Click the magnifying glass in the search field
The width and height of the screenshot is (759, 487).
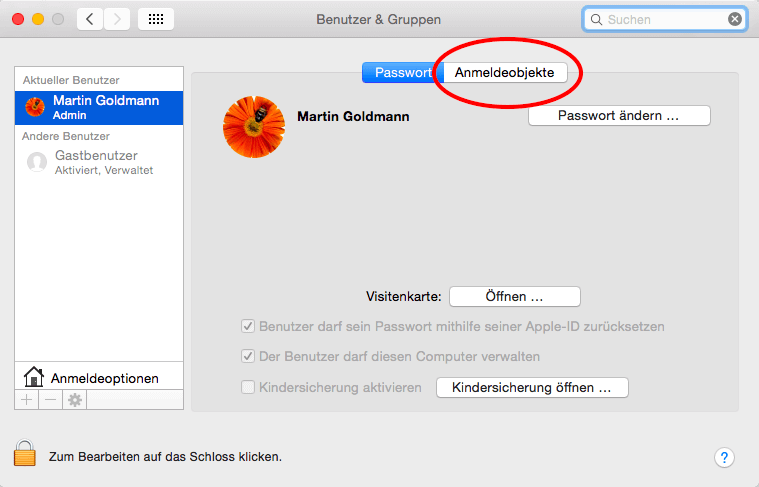[596, 19]
